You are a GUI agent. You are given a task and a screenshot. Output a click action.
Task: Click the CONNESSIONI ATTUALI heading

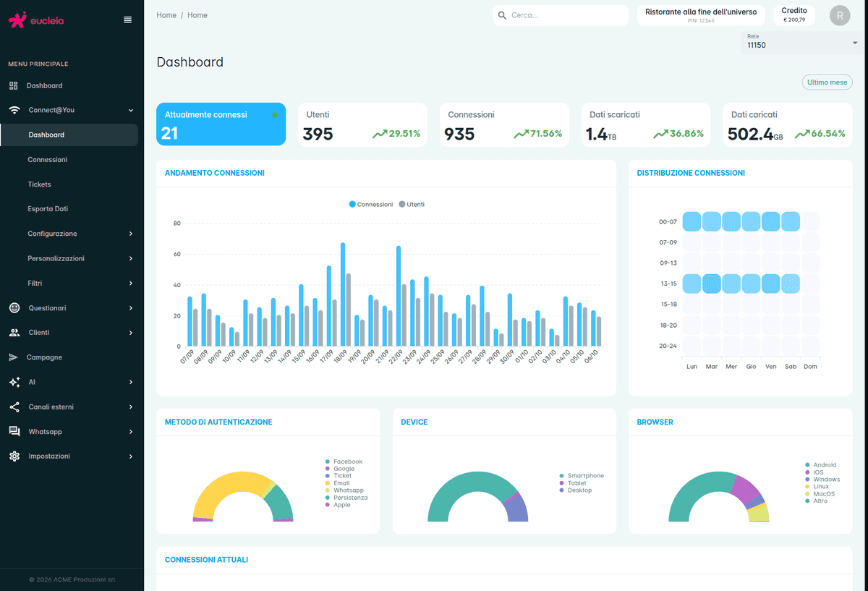pyautogui.click(x=207, y=560)
